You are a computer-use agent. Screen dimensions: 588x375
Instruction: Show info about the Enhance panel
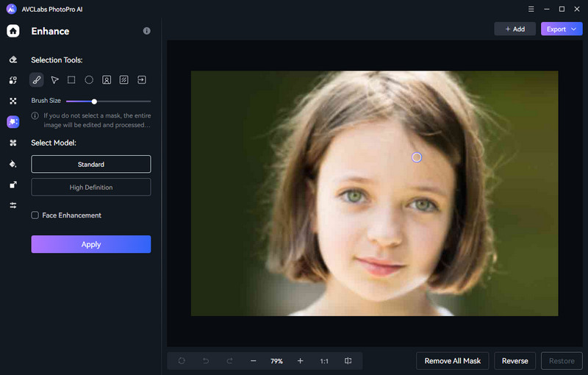[146, 31]
